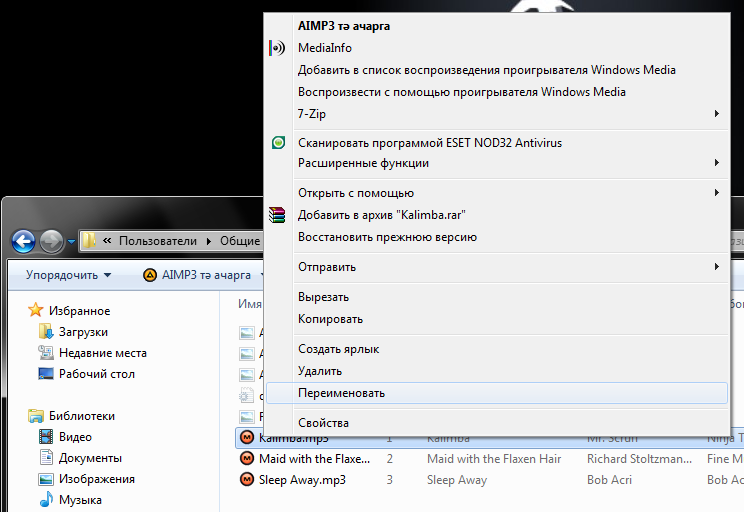Select 'Maid with the Flaxe...' file
The image size is (744, 512).
(x=314, y=459)
